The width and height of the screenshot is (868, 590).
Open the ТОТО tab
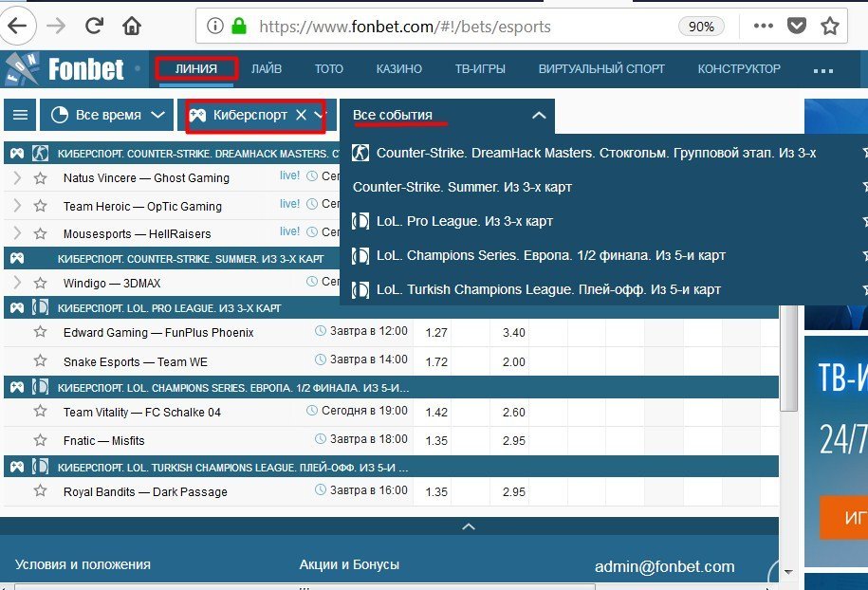tap(329, 69)
